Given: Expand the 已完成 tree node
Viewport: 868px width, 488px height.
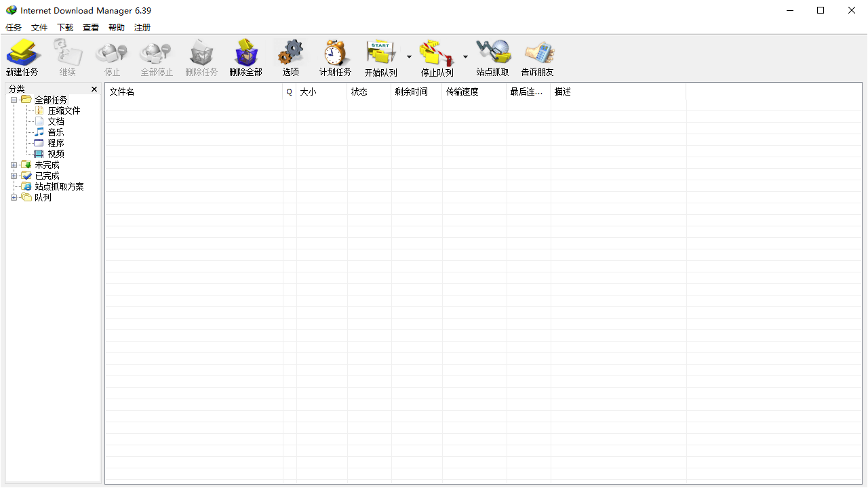Looking at the screenshot, I should coord(14,176).
